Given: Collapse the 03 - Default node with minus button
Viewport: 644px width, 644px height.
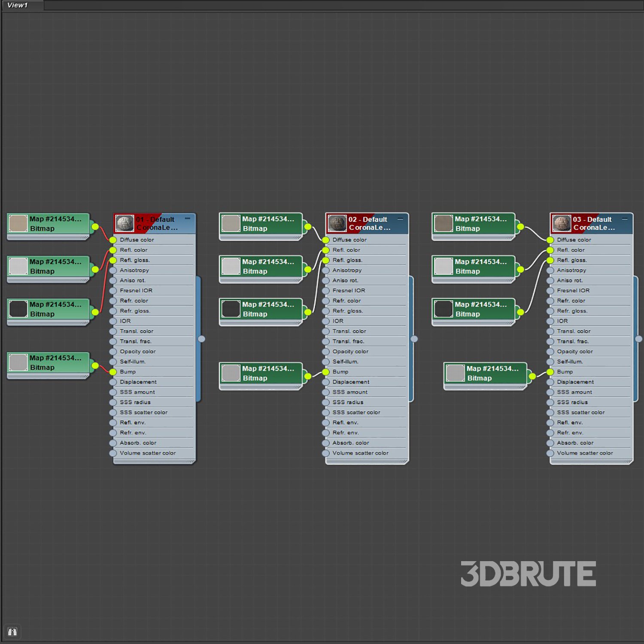Looking at the screenshot, I should [x=625, y=219].
